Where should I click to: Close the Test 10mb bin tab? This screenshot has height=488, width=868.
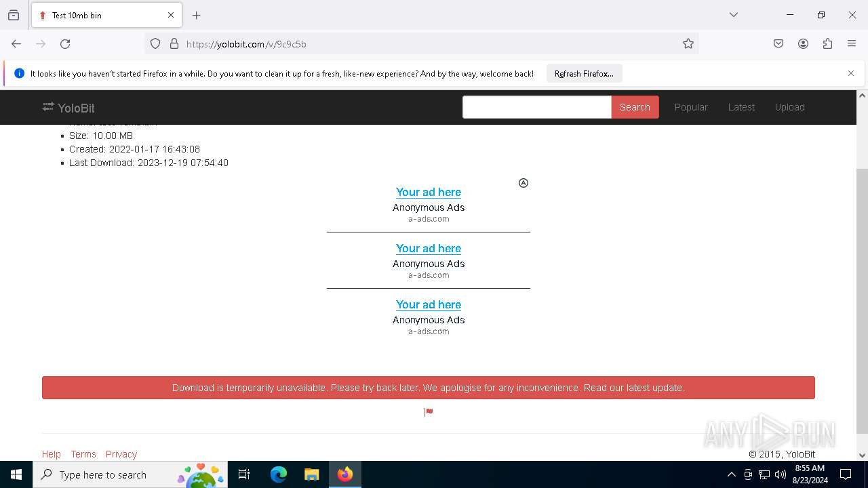(x=171, y=15)
